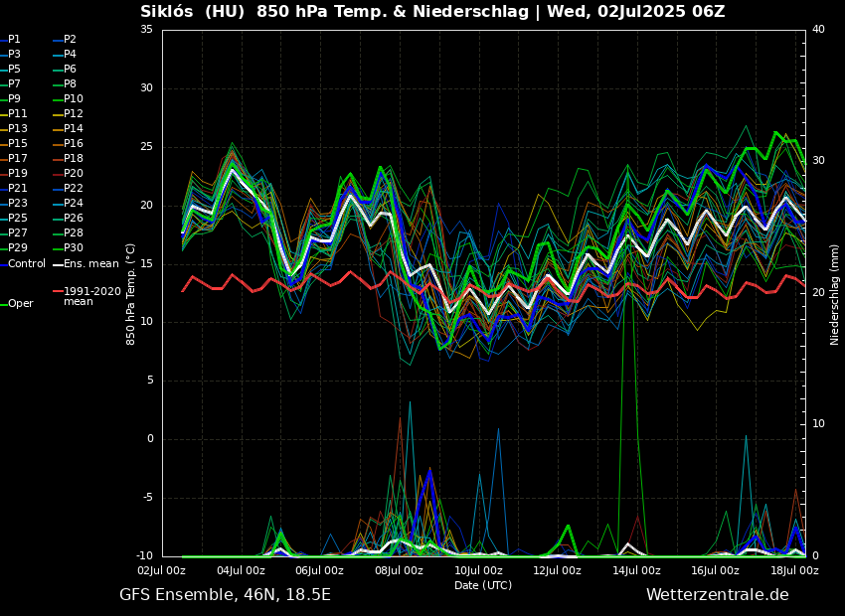
Task: Select the Ens. mean legend entry
Action: 90,263
